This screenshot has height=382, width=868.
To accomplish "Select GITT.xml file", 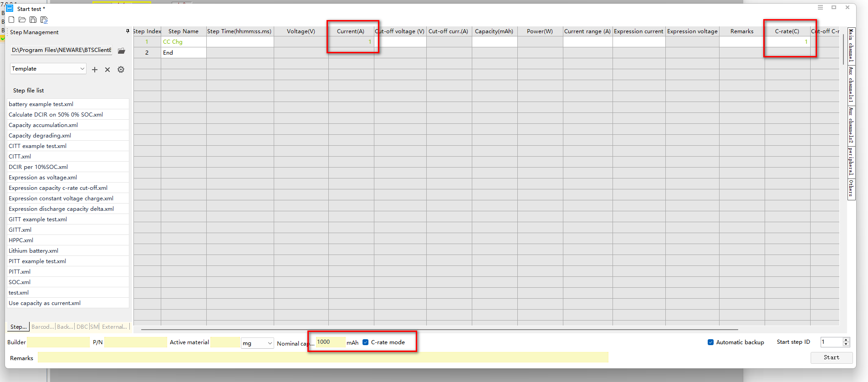I will coord(68,230).
